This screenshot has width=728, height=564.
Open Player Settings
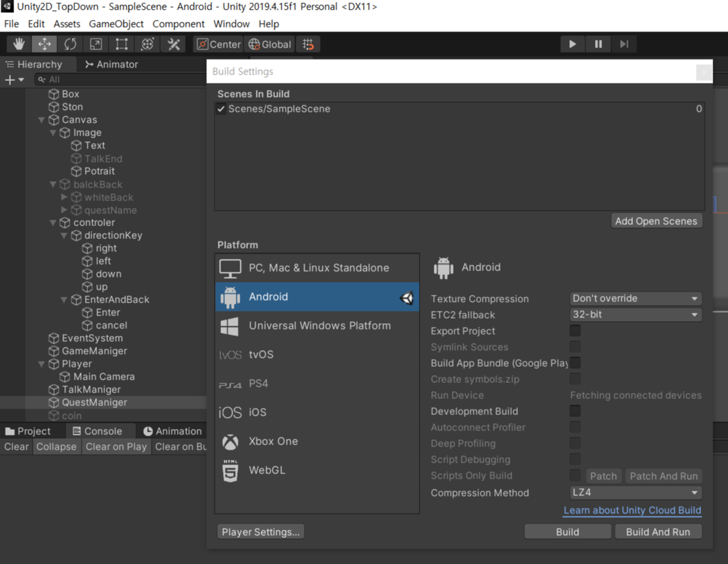[260, 532]
